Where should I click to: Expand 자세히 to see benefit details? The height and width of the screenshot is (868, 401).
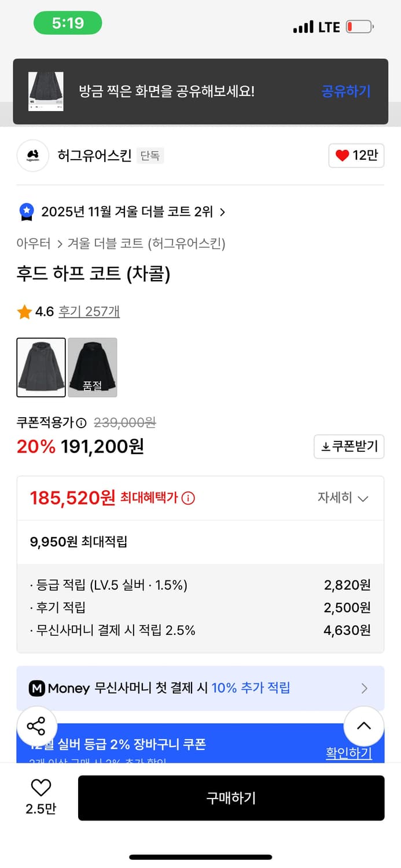(x=343, y=498)
